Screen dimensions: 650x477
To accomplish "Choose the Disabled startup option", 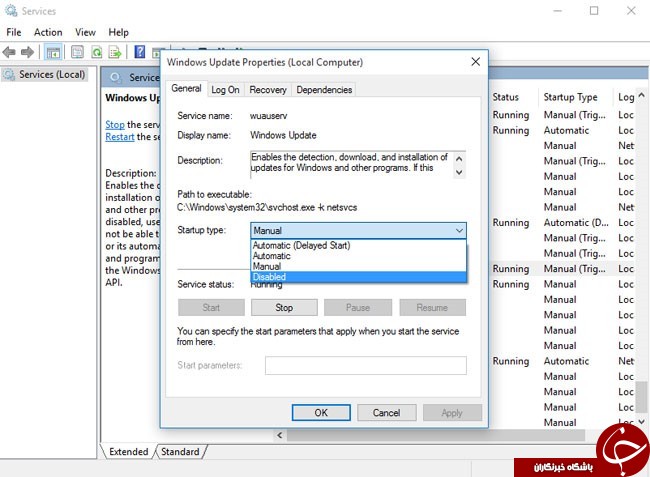I will pyautogui.click(x=358, y=277).
